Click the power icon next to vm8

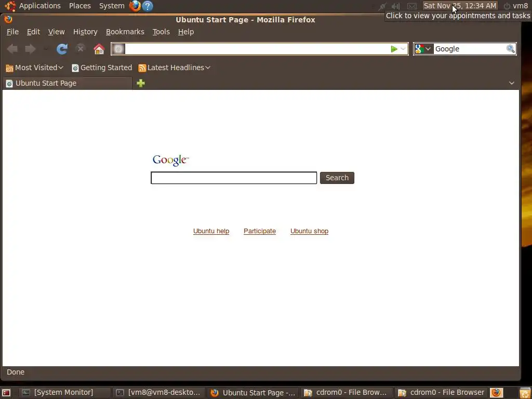pyautogui.click(x=507, y=6)
